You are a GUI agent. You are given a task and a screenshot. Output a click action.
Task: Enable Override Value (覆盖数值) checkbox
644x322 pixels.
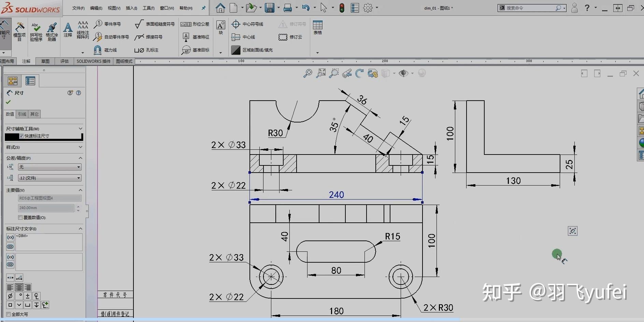click(x=20, y=218)
